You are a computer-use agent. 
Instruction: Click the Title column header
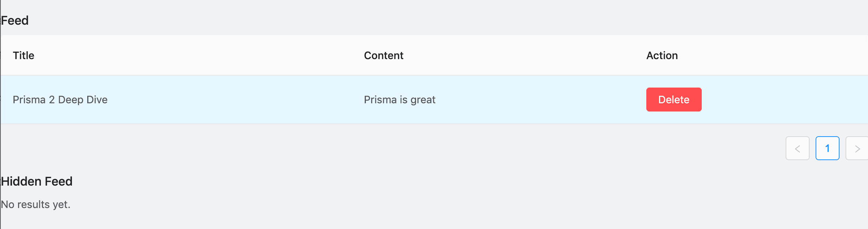[x=24, y=55]
